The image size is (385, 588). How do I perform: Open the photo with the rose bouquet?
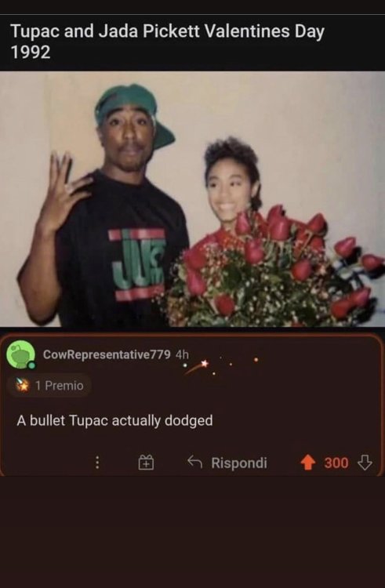[x=192, y=199]
